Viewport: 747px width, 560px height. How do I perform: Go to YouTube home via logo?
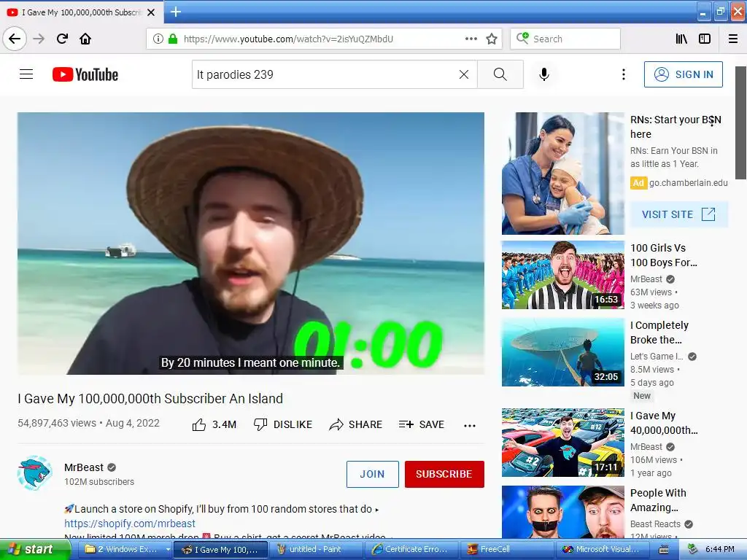point(85,74)
